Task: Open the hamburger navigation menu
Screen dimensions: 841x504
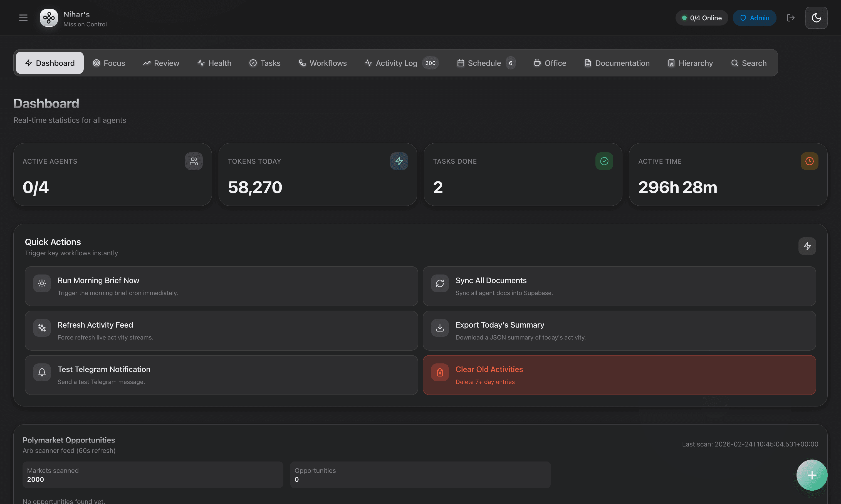Action: tap(23, 18)
